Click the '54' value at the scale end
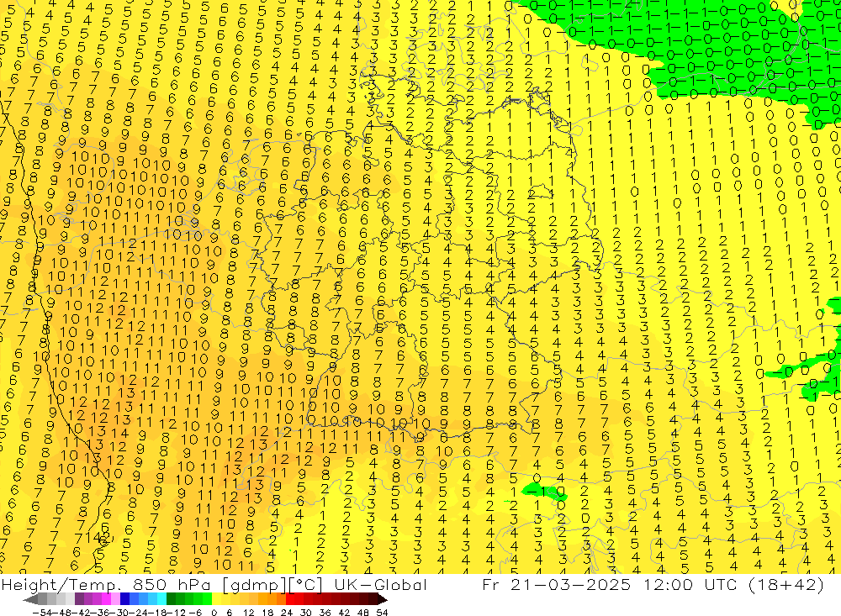Image resolution: width=841 pixels, height=616 pixels. click(x=382, y=613)
